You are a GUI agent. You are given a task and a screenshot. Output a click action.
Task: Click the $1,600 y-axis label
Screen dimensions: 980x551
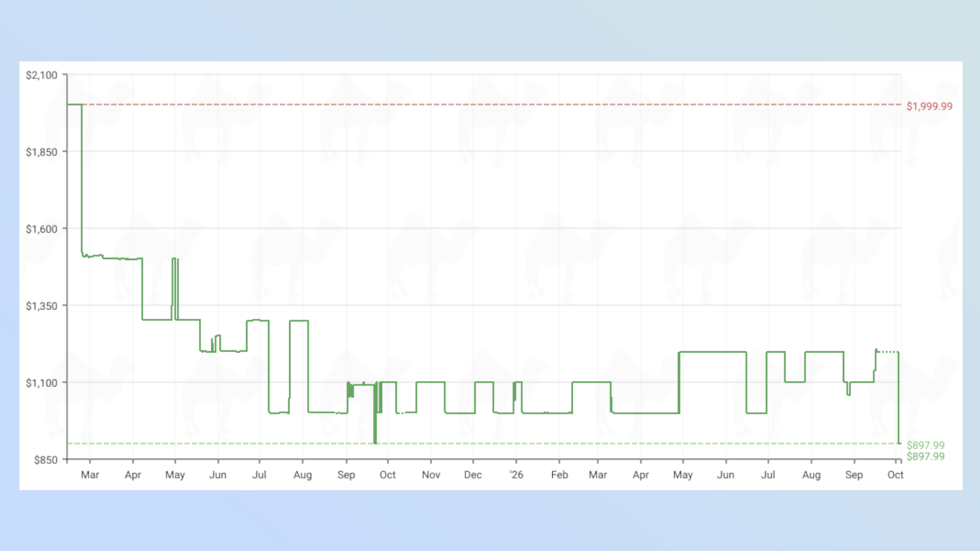[42, 229]
